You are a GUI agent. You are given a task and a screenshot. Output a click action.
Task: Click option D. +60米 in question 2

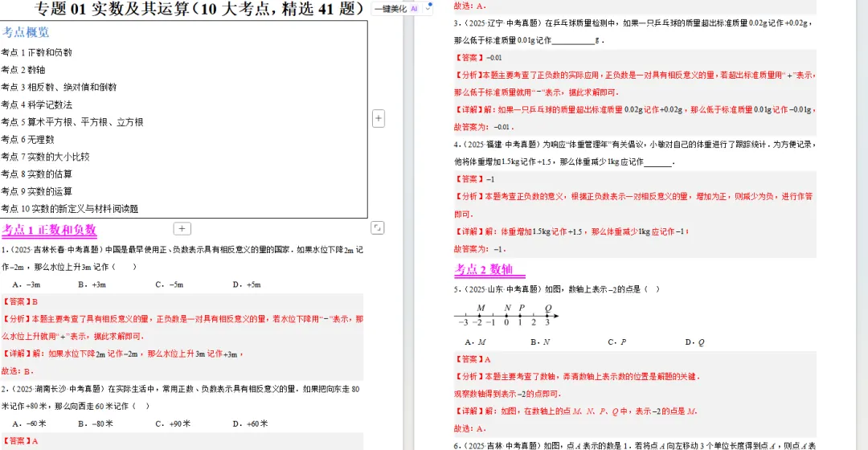(x=250, y=423)
